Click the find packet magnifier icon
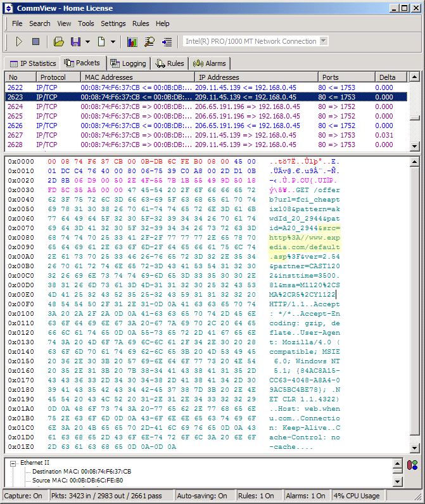Viewport: 425px width, 504px height. coord(149,41)
